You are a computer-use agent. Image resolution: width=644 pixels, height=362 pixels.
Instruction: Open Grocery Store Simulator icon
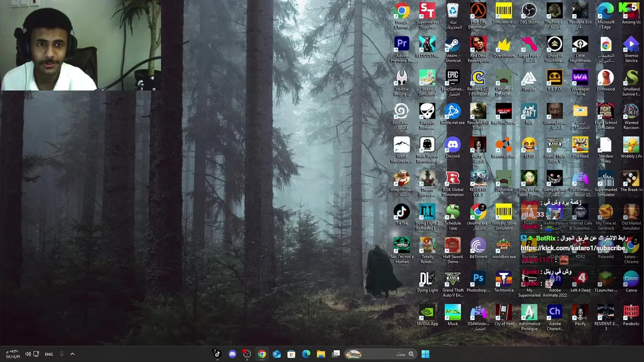(504, 217)
